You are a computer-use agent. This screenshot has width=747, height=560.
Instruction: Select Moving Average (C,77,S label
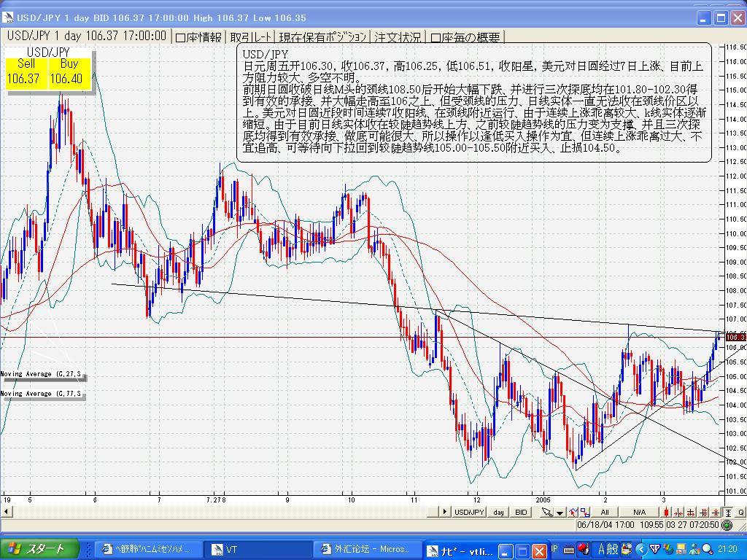[42, 394]
